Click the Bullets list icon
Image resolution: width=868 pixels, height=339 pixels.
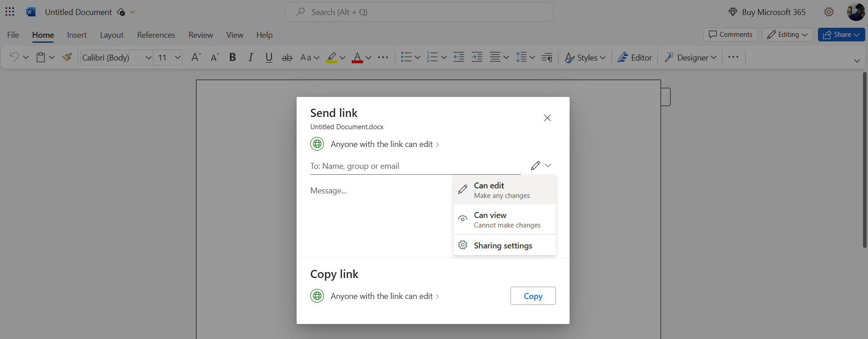(406, 57)
